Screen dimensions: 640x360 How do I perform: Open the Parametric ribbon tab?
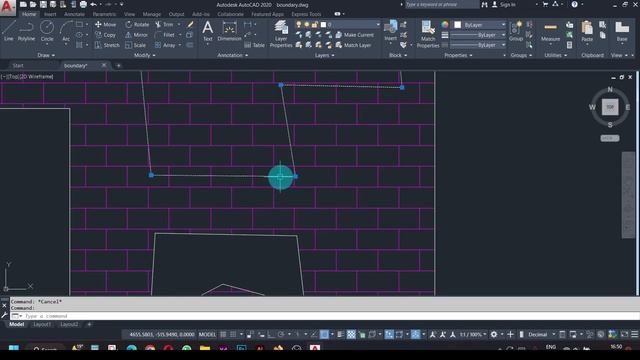point(104,14)
